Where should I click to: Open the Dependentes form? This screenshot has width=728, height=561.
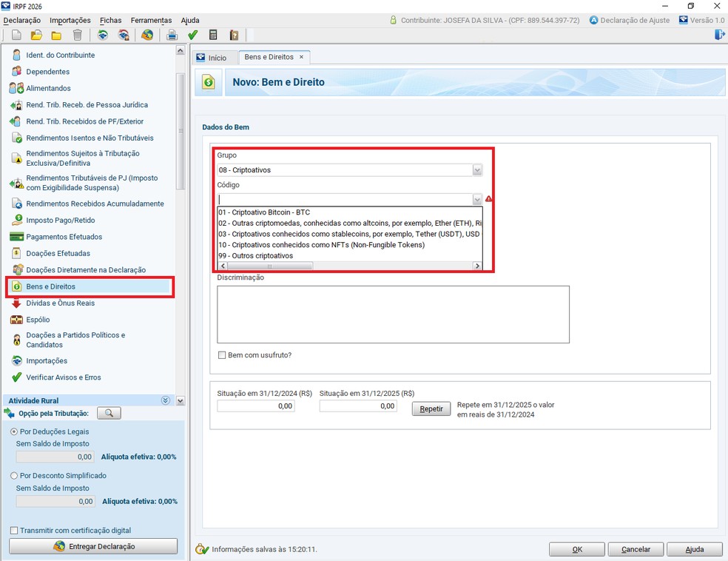tap(48, 72)
